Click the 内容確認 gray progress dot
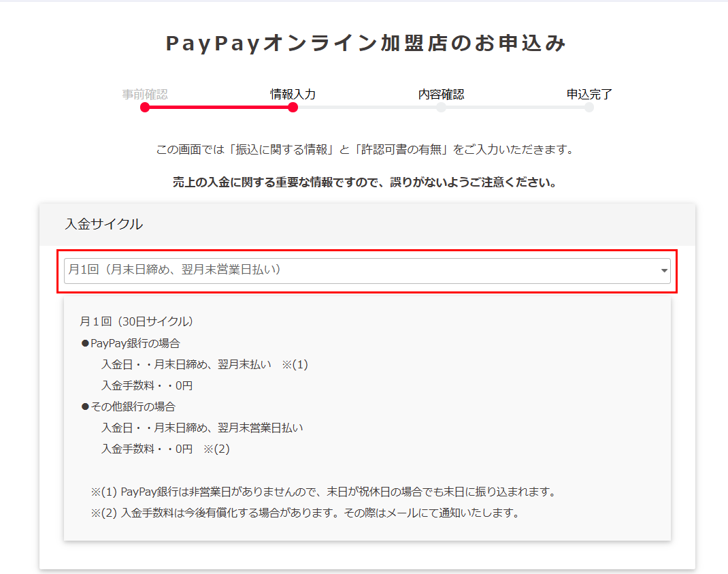Image resolution: width=728 pixels, height=574 pixels. point(441,108)
